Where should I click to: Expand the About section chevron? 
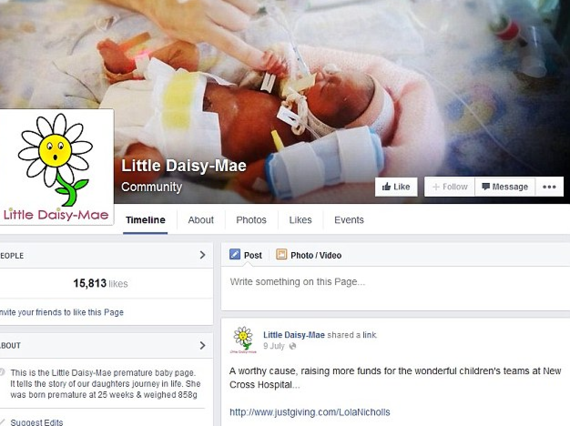coord(202,345)
